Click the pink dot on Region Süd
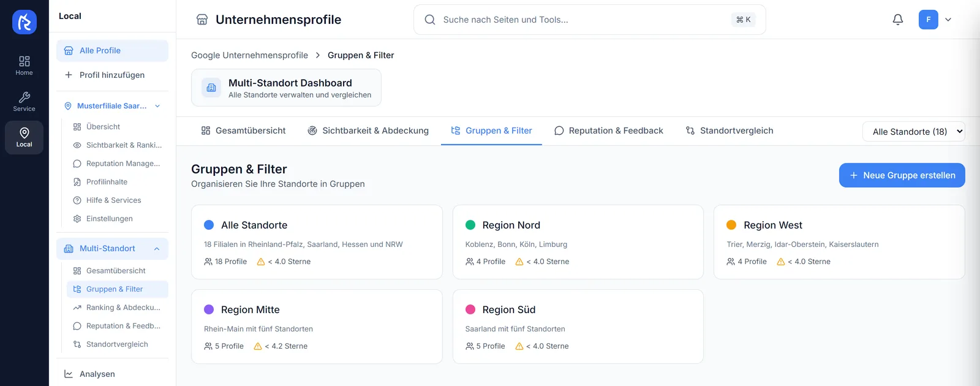Image resolution: width=980 pixels, height=386 pixels. [470, 309]
